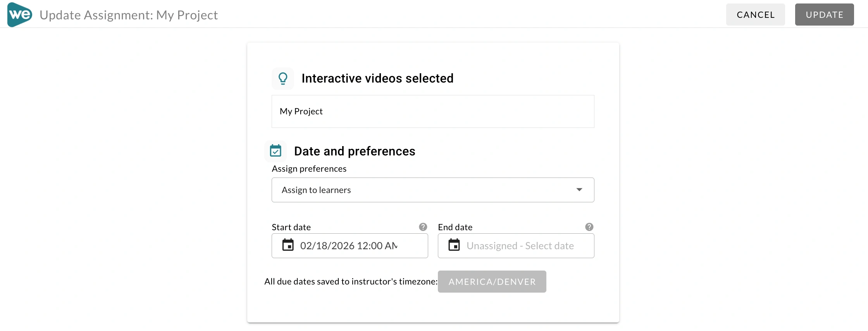
Task: Click the Interactive videos selected heading
Action: [x=377, y=78]
